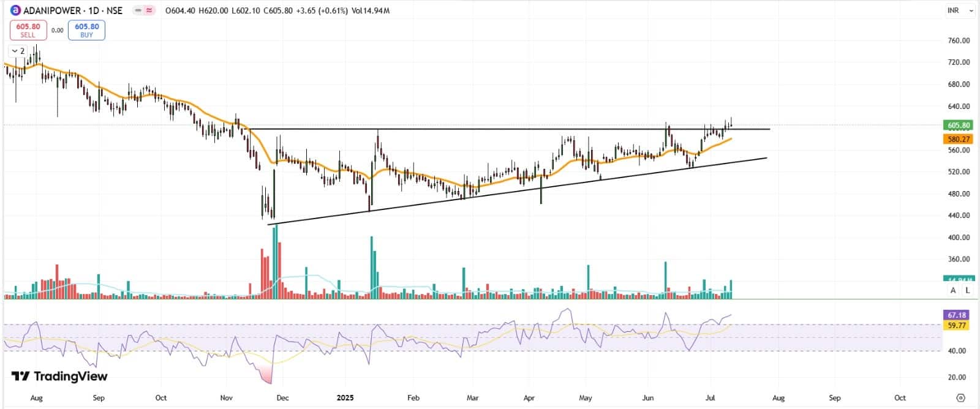Click the pink approximate-sign data icon
This screenshot has height=409, width=980.
[149, 10]
